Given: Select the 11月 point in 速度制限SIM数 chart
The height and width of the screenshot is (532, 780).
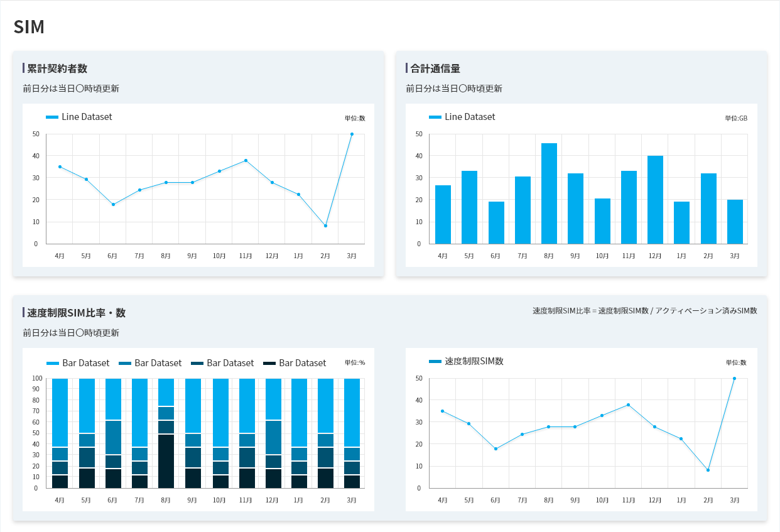Looking at the screenshot, I should [x=628, y=404].
